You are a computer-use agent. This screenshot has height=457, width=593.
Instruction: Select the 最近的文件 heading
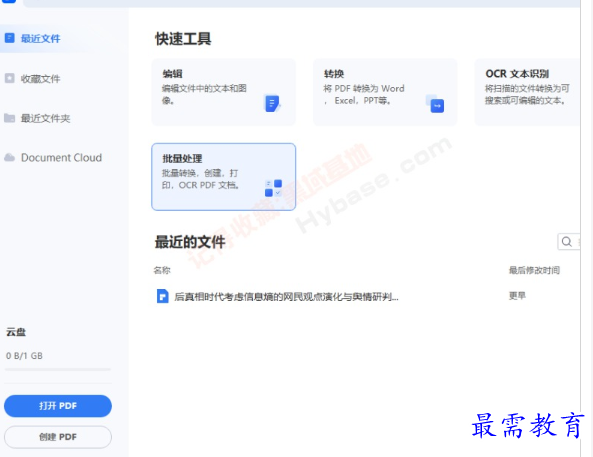point(190,242)
